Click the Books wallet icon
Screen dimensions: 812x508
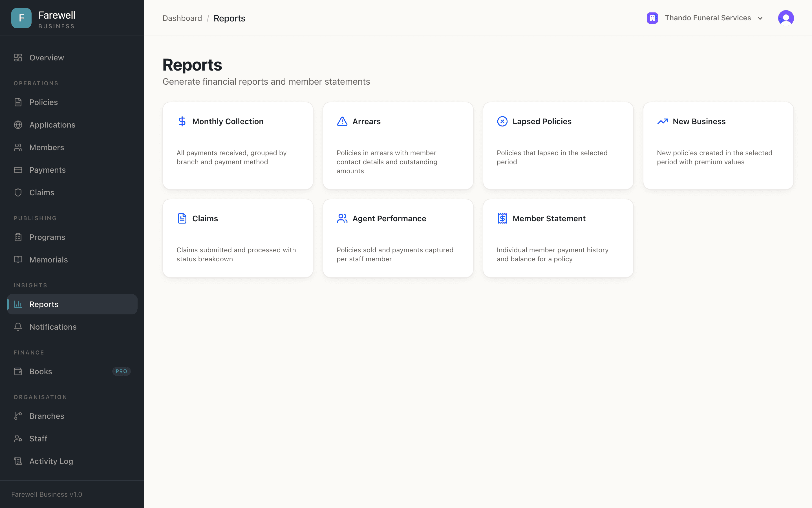click(18, 372)
